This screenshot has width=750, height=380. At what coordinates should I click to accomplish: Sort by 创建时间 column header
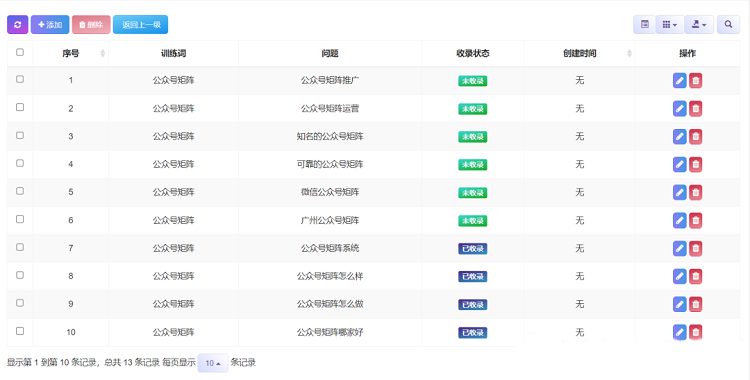pos(579,53)
